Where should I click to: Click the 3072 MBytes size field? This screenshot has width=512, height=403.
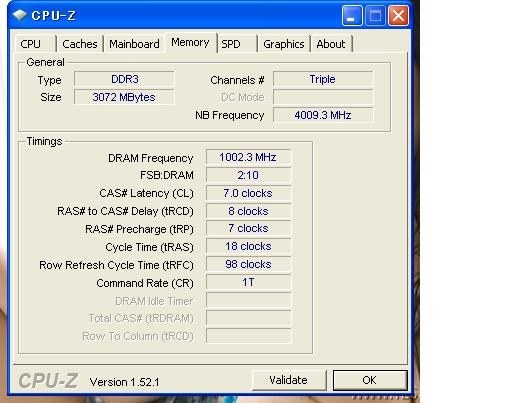click(124, 97)
